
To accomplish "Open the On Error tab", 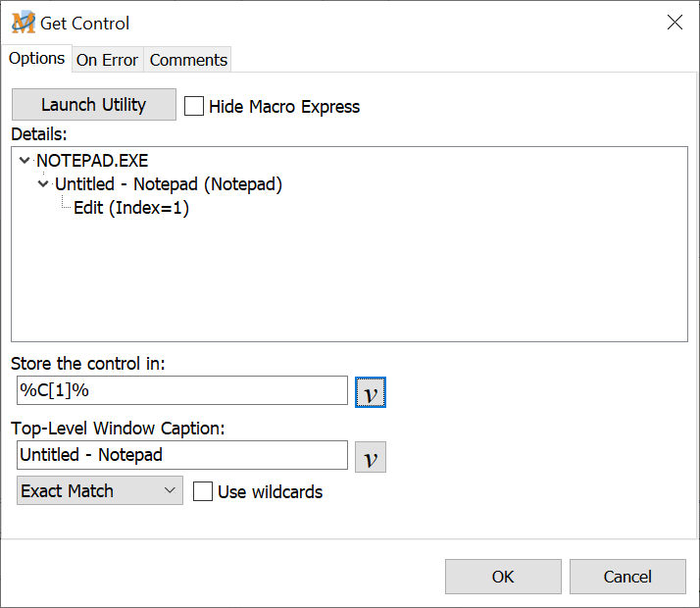I will 107,60.
